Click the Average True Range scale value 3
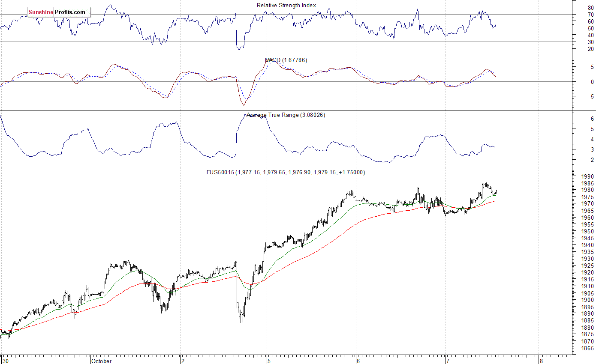The height and width of the screenshot is (364, 596). tap(592, 149)
